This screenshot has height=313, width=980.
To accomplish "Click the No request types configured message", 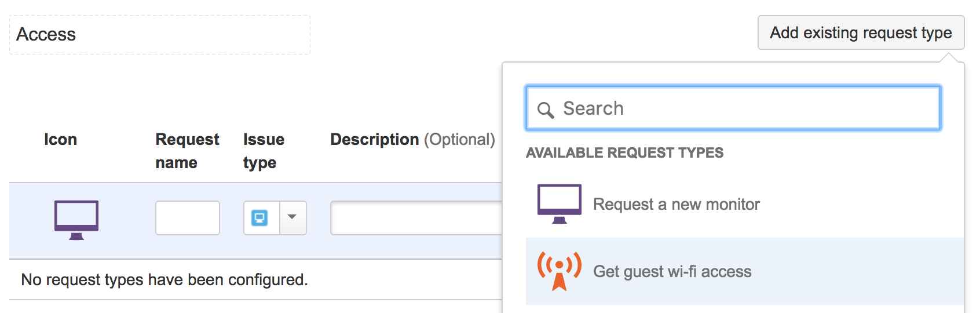I will click(164, 280).
